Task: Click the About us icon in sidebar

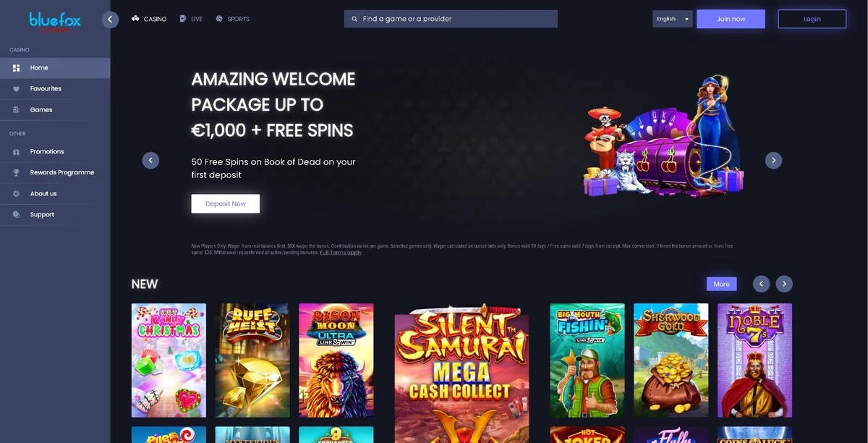Action: click(16, 194)
